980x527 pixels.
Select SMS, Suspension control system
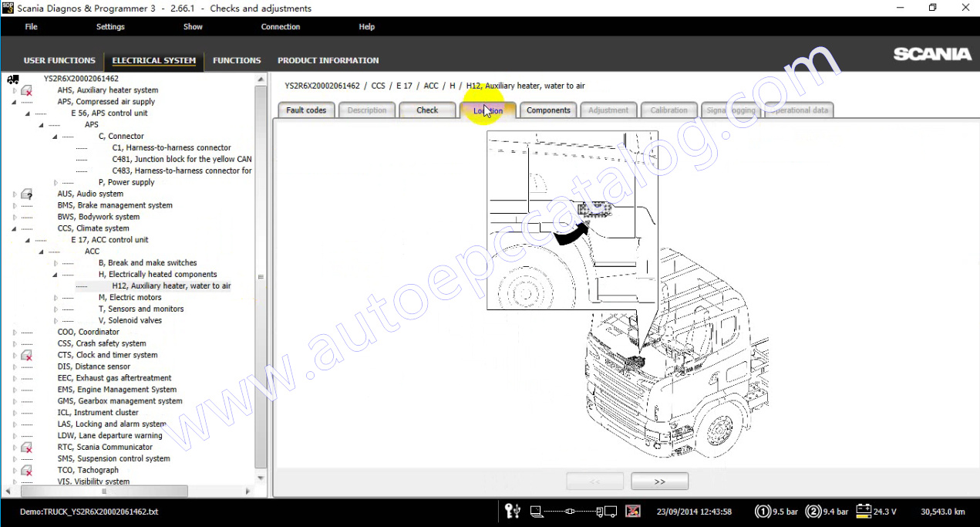click(113, 459)
